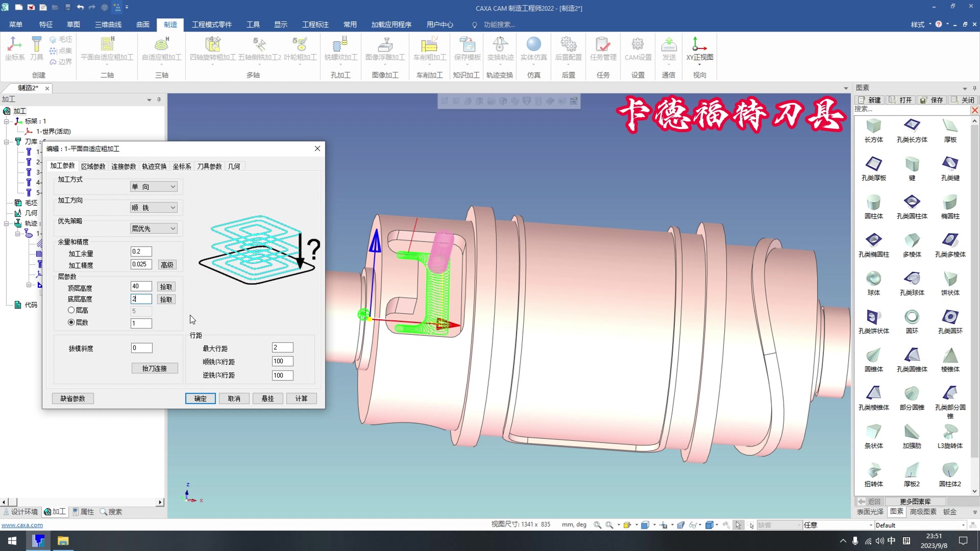Click the 最大行距 input field
Screen dimensions: 980x551
tap(282, 347)
